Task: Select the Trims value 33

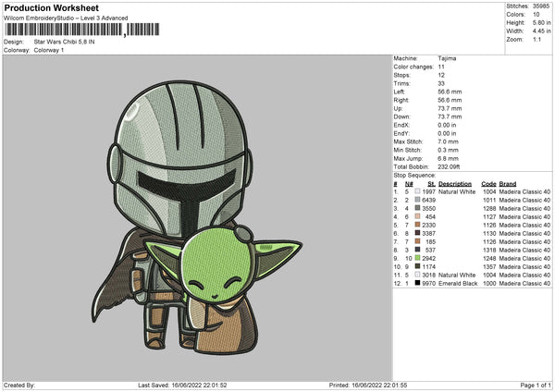Action: 441,83
